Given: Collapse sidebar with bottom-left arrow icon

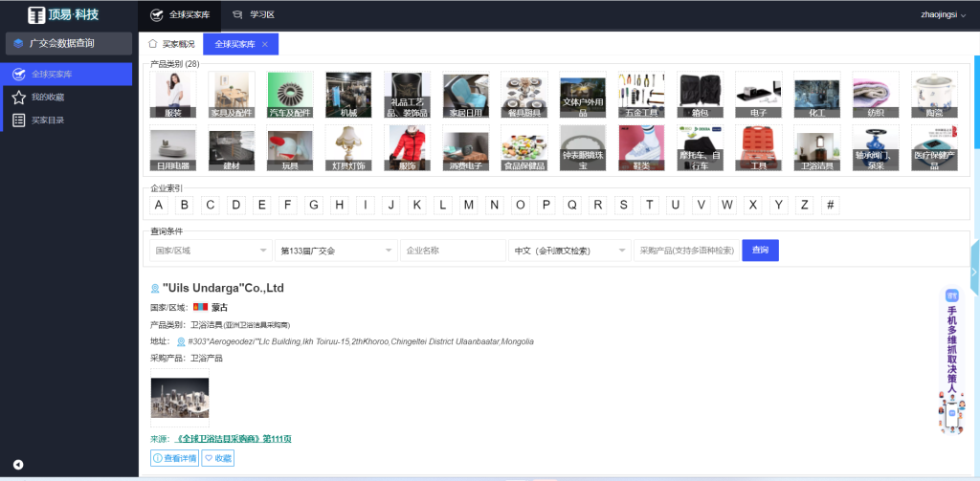Looking at the screenshot, I should click(18, 465).
